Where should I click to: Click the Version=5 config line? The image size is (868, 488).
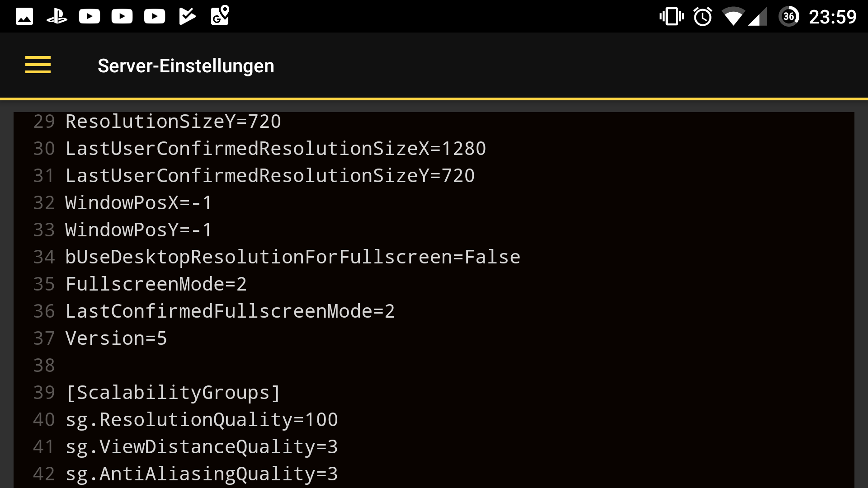pos(116,338)
